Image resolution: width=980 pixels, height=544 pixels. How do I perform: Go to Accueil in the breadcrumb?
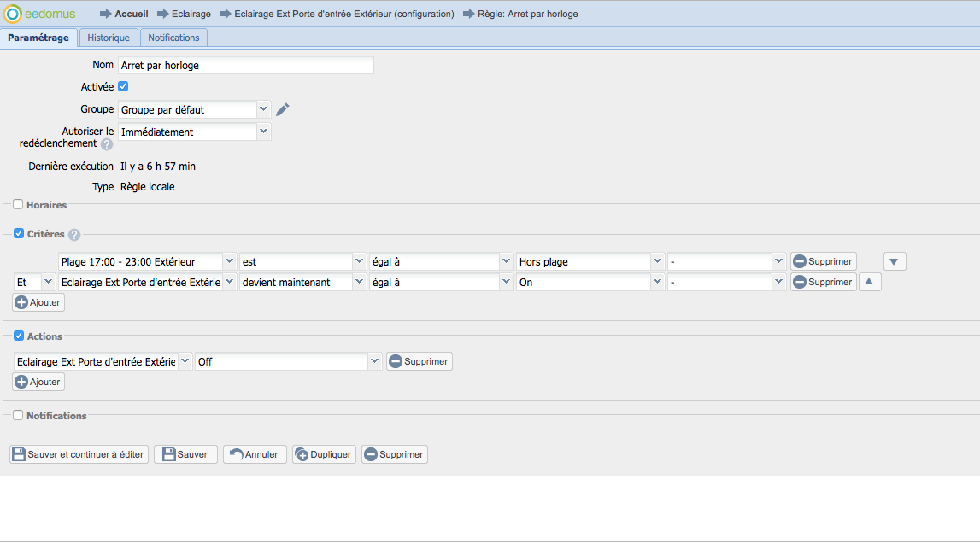[131, 14]
